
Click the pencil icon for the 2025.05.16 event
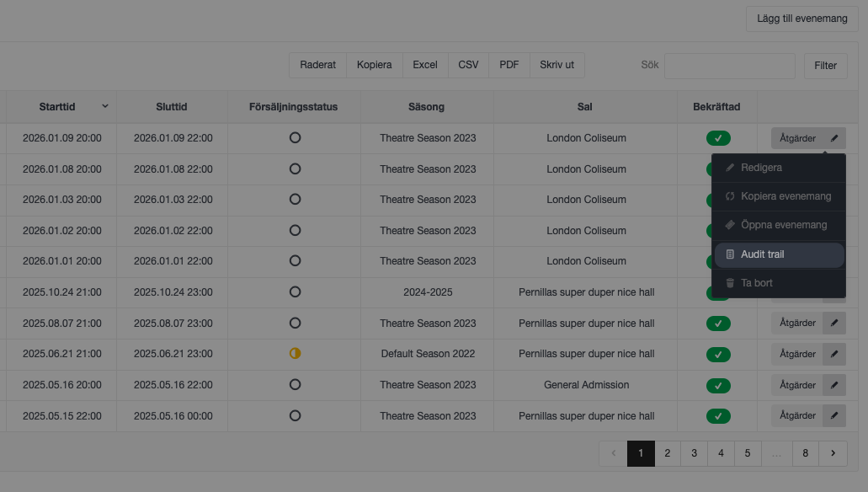[x=834, y=385]
